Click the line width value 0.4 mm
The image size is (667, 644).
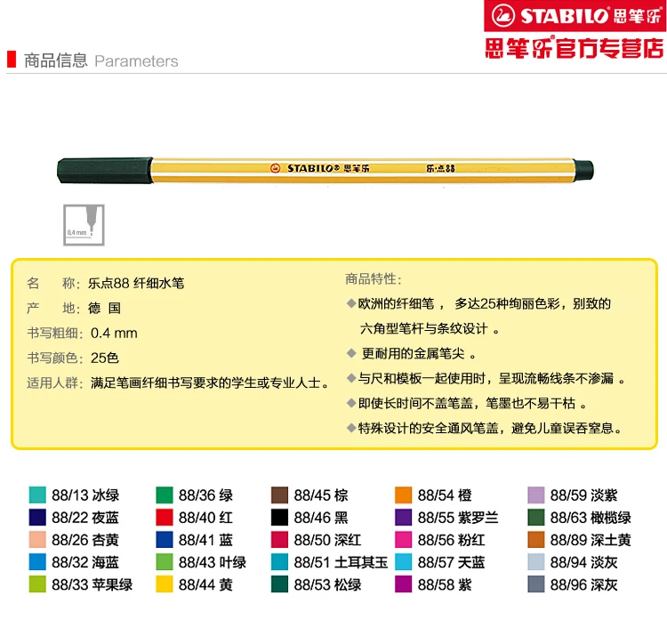click(x=114, y=333)
